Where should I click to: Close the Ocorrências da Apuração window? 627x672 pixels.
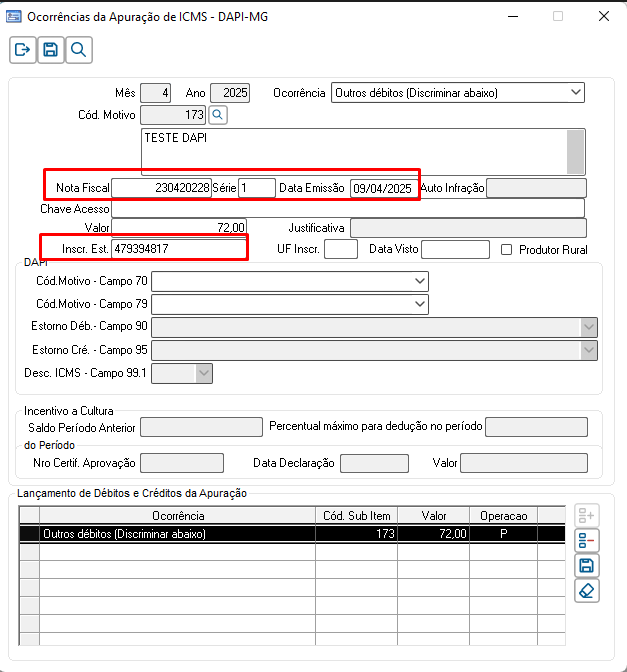pos(604,16)
